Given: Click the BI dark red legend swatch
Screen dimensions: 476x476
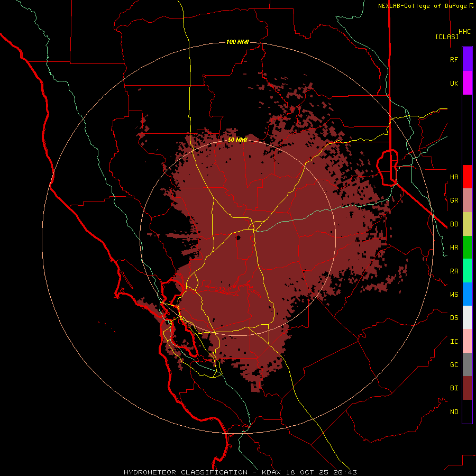Looking at the screenshot, I should [x=467, y=388].
